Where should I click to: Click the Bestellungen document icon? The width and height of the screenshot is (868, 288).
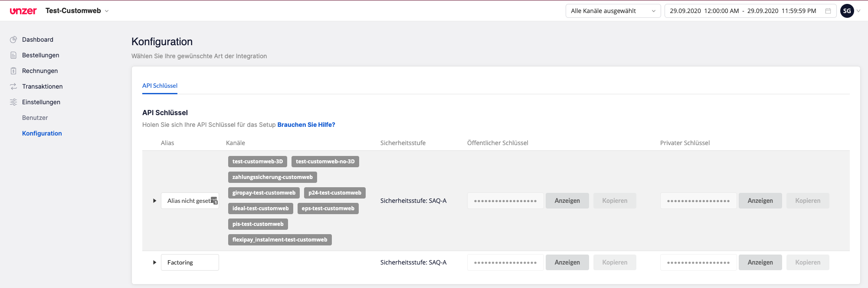13,55
